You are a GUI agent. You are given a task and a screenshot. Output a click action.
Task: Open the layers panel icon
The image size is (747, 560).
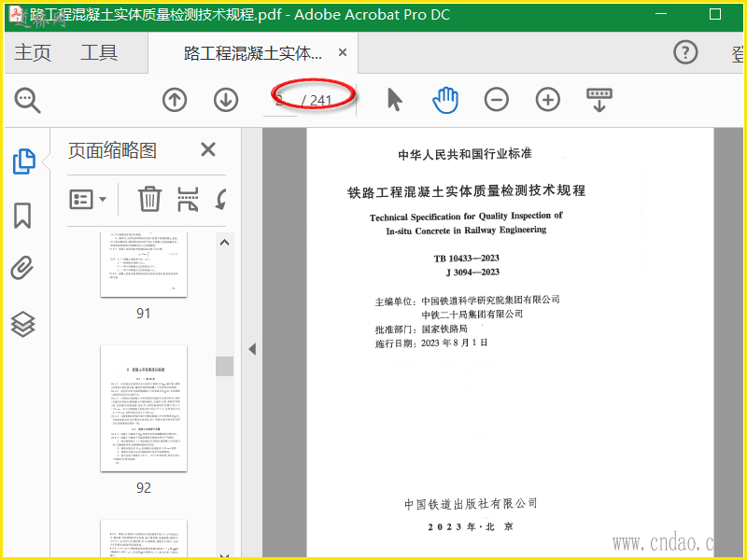pyautogui.click(x=22, y=324)
